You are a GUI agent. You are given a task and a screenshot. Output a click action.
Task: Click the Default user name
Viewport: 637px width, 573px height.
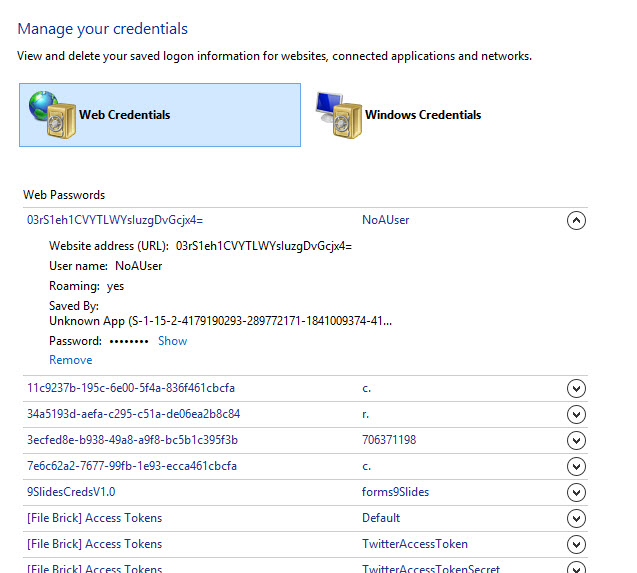click(381, 518)
